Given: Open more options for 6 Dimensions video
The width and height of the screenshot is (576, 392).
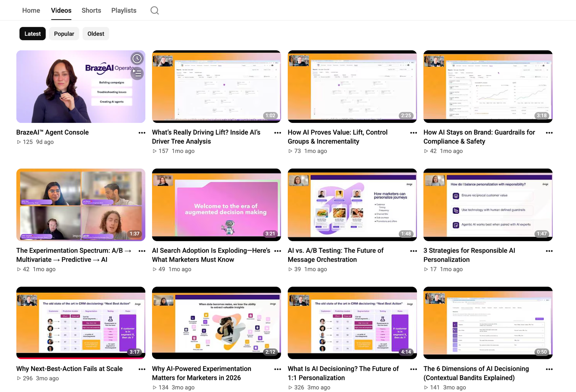Looking at the screenshot, I should (549, 369).
